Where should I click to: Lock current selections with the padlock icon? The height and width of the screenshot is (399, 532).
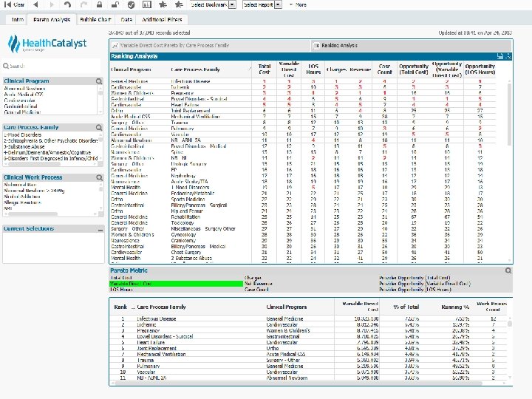click(x=100, y=4)
